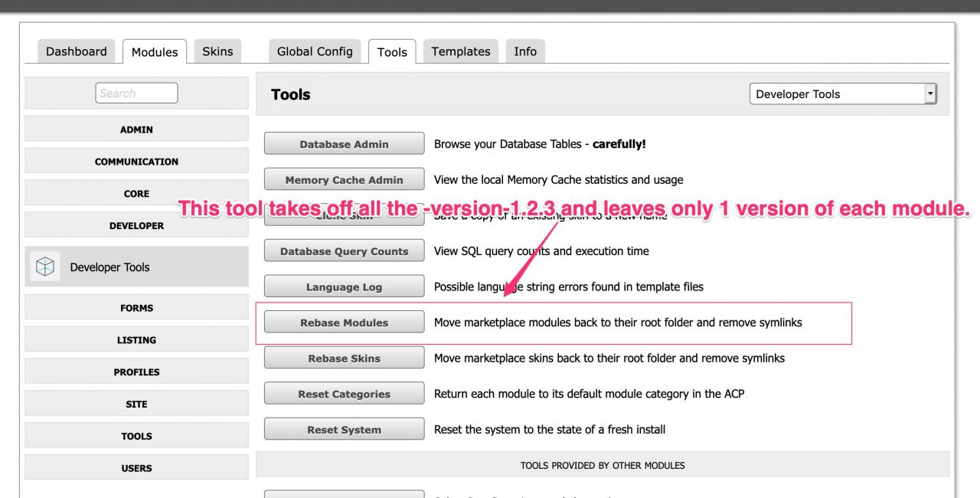
Task: Click into the module Search field
Action: [136, 93]
